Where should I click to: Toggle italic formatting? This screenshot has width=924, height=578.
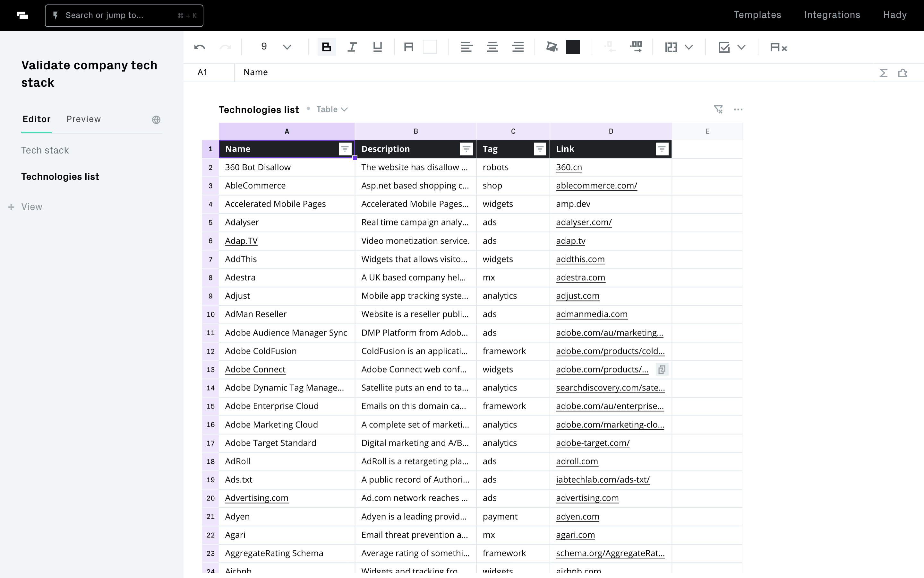click(x=352, y=47)
